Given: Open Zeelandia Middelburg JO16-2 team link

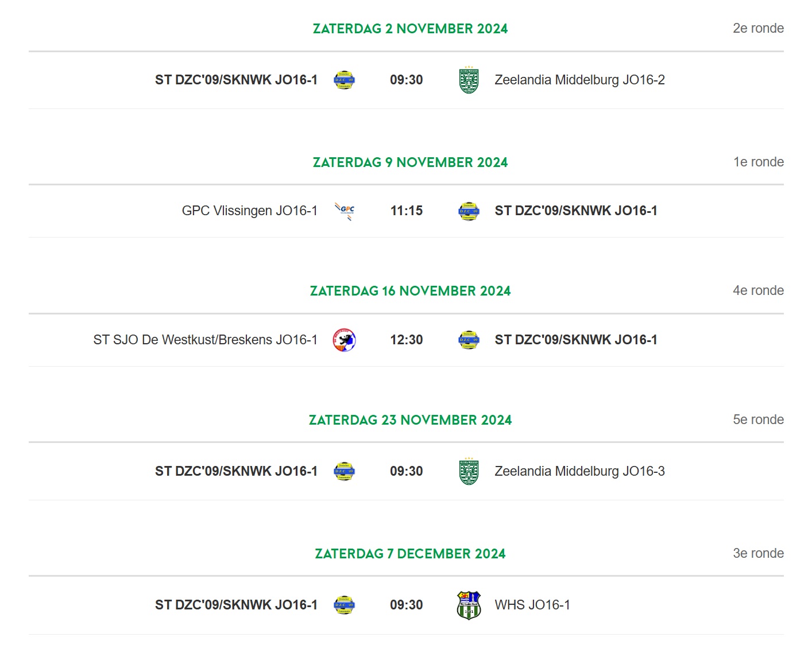Looking at the screenshot, I should pos(579,80).
